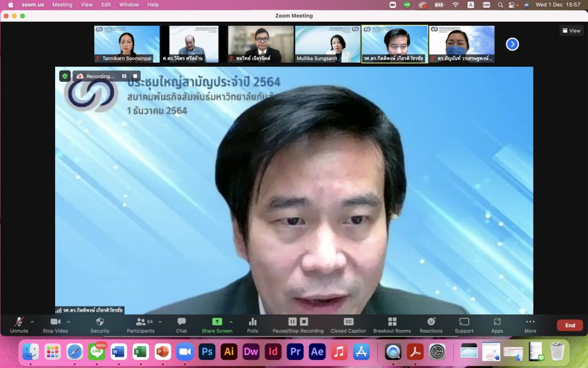This screenshot has width=588, height=368.
Task: Click the red End meeting button
Action: tap(570, 325)
